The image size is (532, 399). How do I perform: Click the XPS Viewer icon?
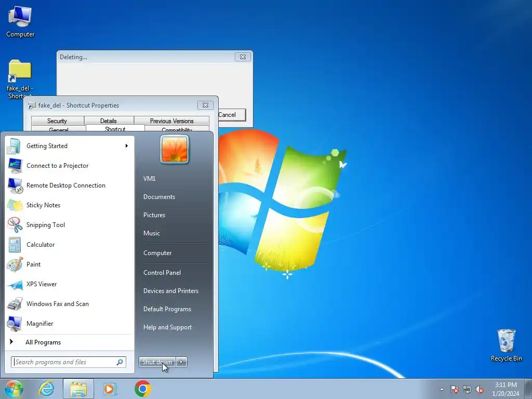(x=15, y=284)
